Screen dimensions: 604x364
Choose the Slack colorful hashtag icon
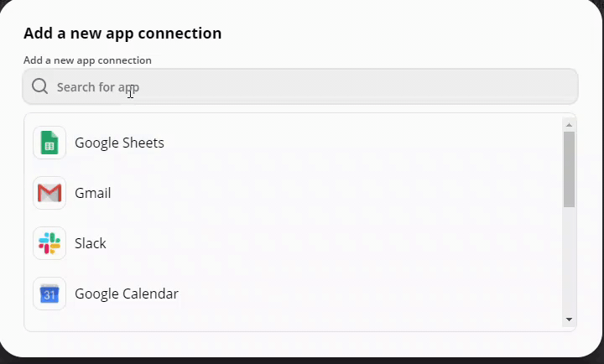coord(49,243)
